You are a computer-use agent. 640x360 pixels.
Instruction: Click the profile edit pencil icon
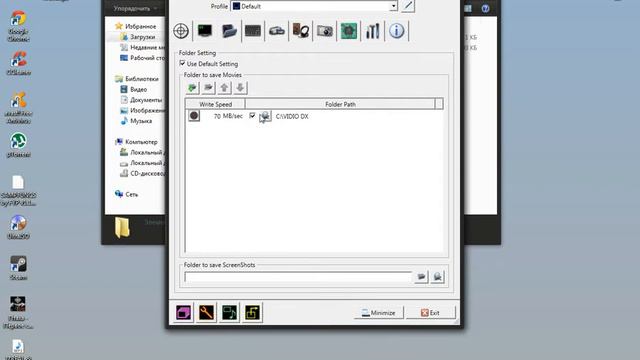point(408,6)
